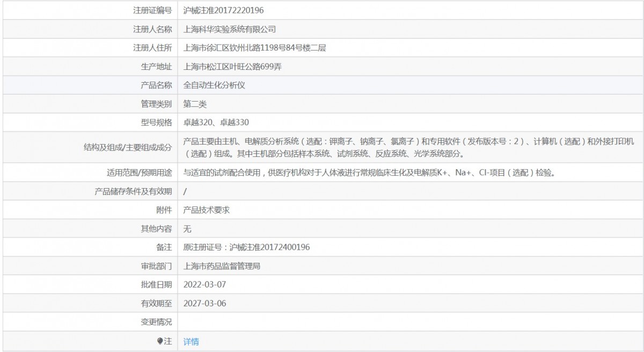
Task: Click the attachment value 产品技术要求
Action: (207, 210)
